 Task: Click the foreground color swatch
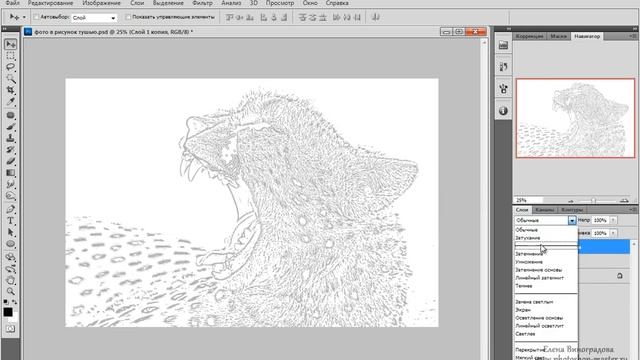(8, 312)
